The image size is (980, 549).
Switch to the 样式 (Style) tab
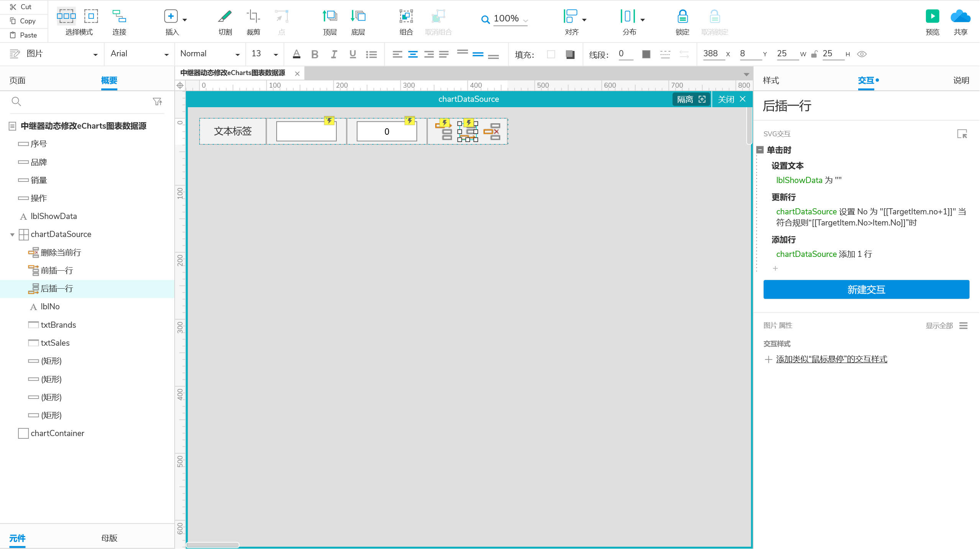pos(771,80)
